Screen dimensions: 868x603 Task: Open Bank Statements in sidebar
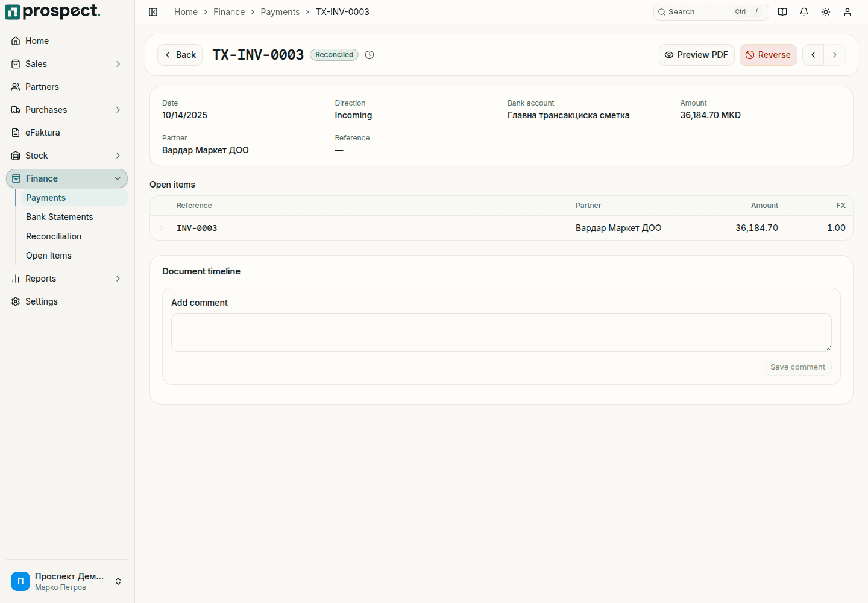74,217
